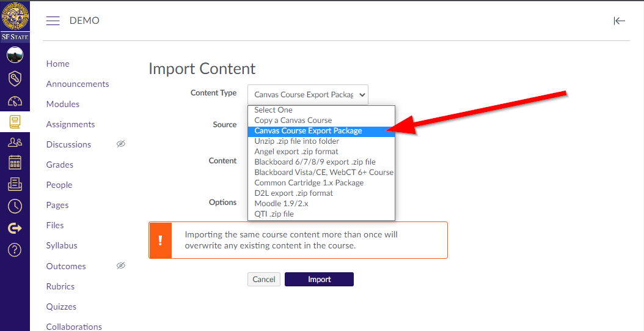This screenshot has width=644, height=331.
Task: Open the Courses book icon
Action: [x=15, y=122]
